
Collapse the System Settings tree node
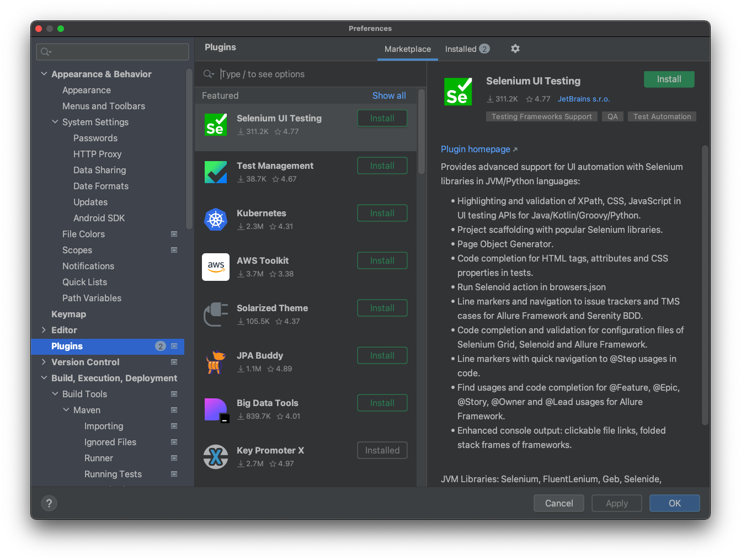click(55, 121)
